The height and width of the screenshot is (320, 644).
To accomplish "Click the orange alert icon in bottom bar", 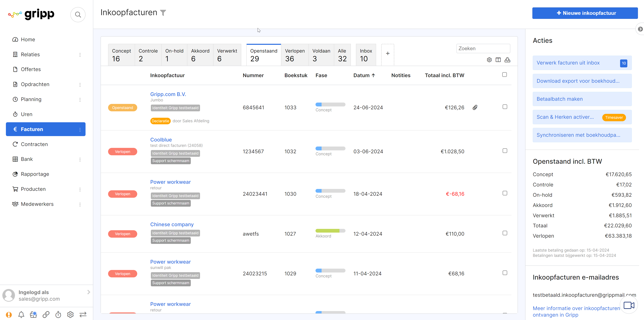I will [x=9, y=314].
